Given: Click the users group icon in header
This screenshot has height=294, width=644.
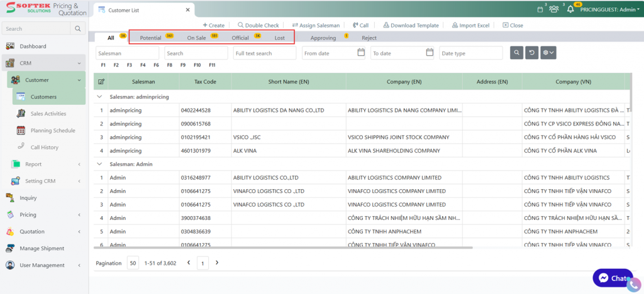Looking at the screenshot, I should pos(553,9).
